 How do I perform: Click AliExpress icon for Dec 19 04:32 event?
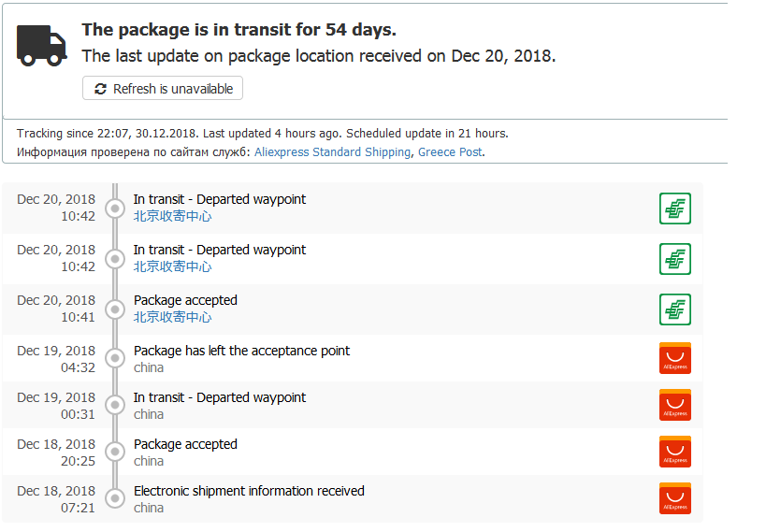click(x=674, y=358)
